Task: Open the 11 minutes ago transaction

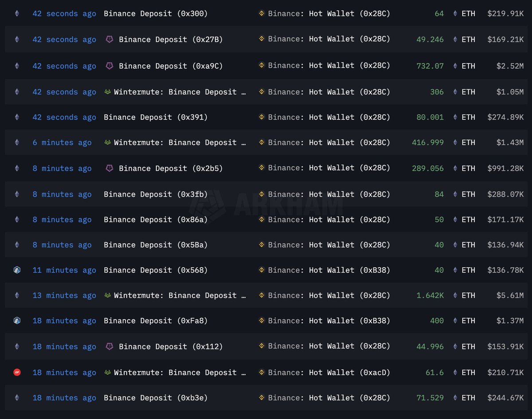Action: tap(64, 270)
